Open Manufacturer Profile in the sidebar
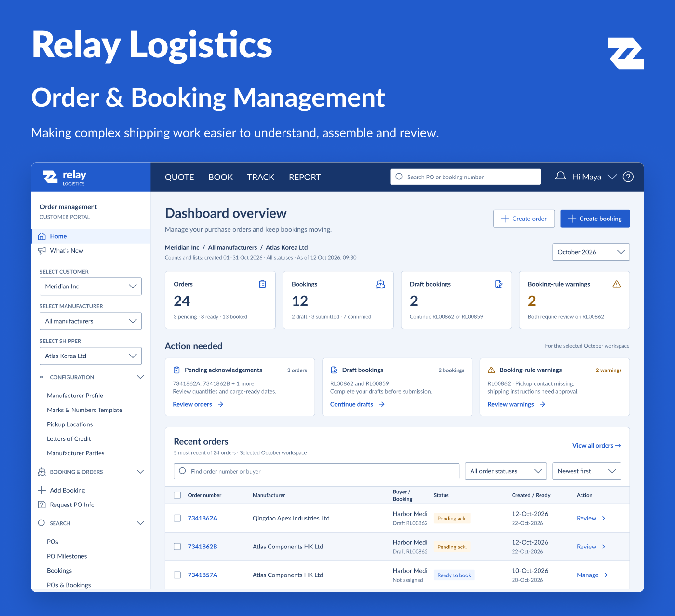675x616 pixels. (75, 396)
